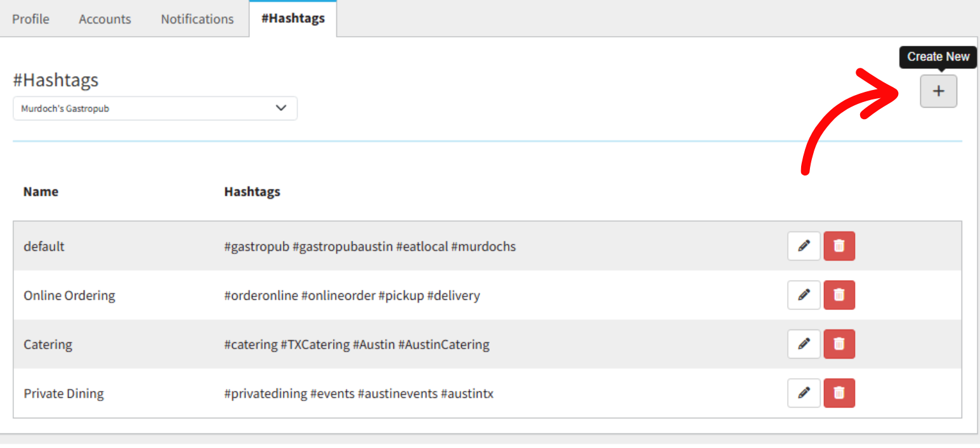Open the Accounts tab
This screenshot has height=448, width=980.
point(105,19)
